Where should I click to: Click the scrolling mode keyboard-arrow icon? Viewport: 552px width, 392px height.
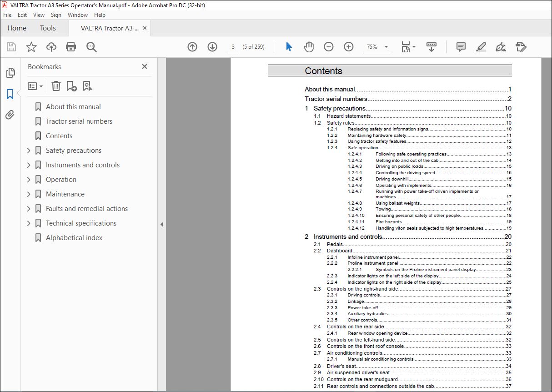pyautogui.click(x=432, y=47)
